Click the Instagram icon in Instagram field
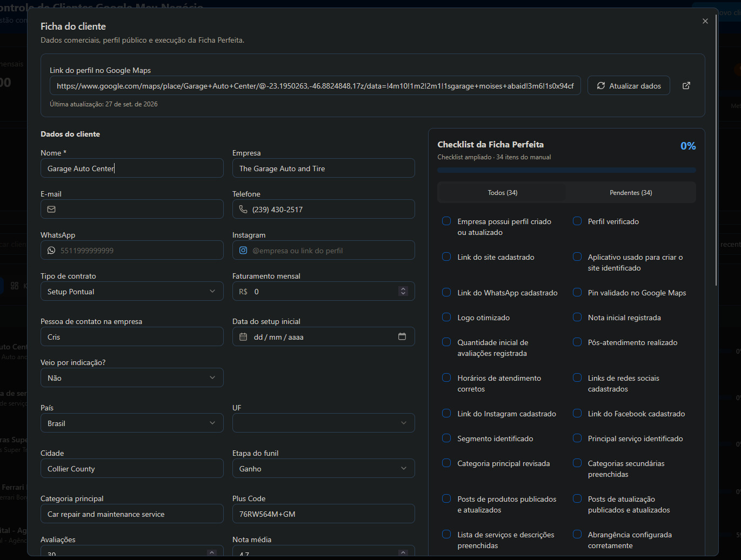This screenshot has height=560, width=741. [x=243, y=251]
